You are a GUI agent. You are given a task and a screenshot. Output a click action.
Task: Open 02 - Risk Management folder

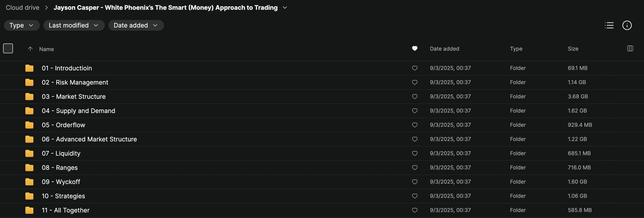[75, 82]
